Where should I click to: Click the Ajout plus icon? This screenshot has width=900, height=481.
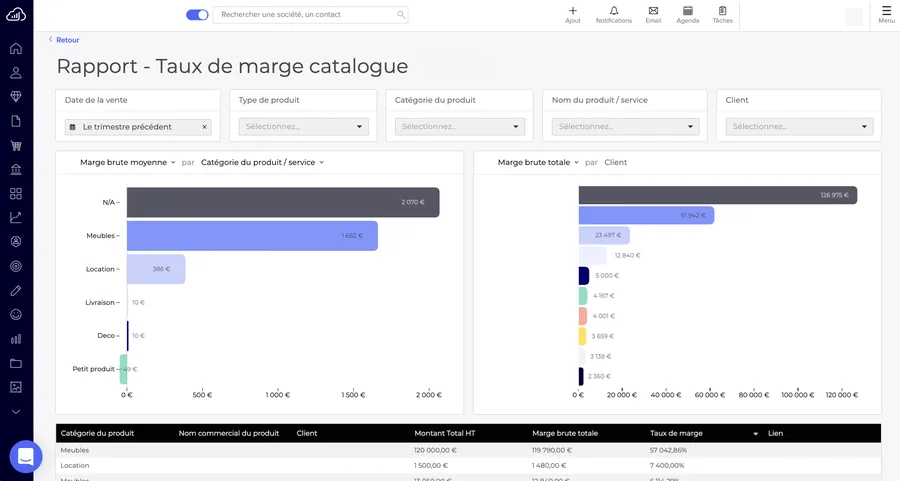pyautogui.click(x=573, y=11)
